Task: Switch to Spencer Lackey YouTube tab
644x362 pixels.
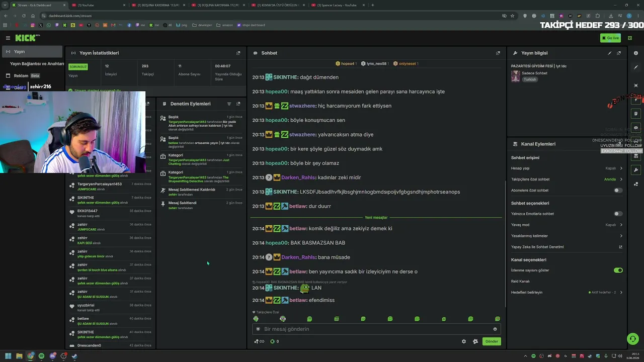Action: [x=338, y=5]
